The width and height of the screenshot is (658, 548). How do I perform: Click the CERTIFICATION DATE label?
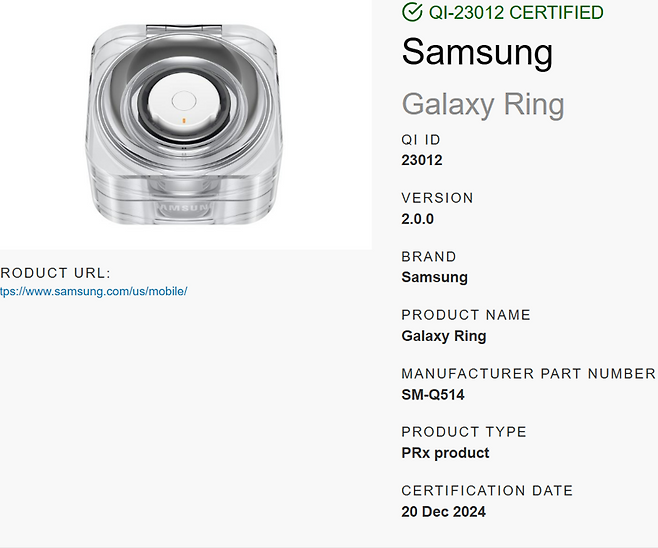[x=487, y=491]
